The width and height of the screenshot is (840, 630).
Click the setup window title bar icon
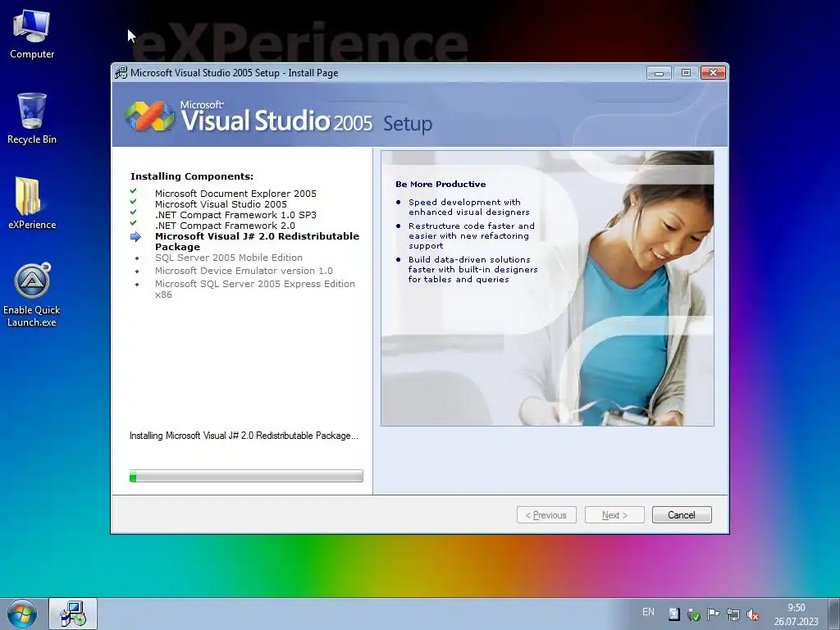121,73
